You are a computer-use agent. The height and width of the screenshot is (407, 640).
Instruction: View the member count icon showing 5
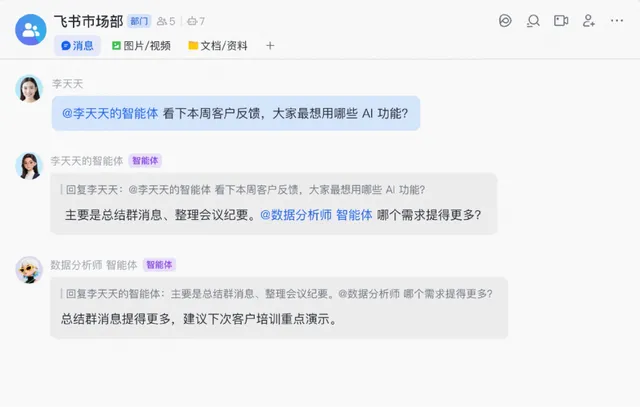click(x=166, y=21)
